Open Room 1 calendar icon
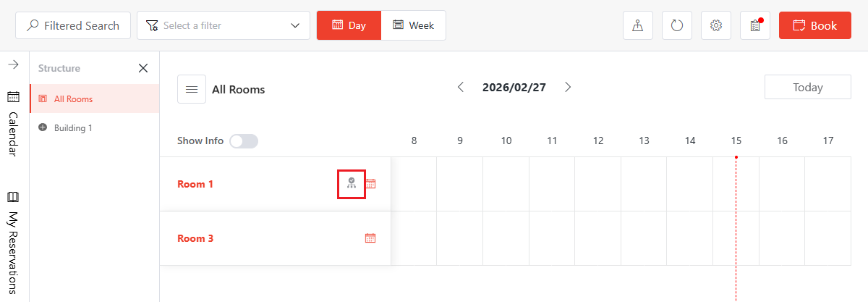 point(370,184)
